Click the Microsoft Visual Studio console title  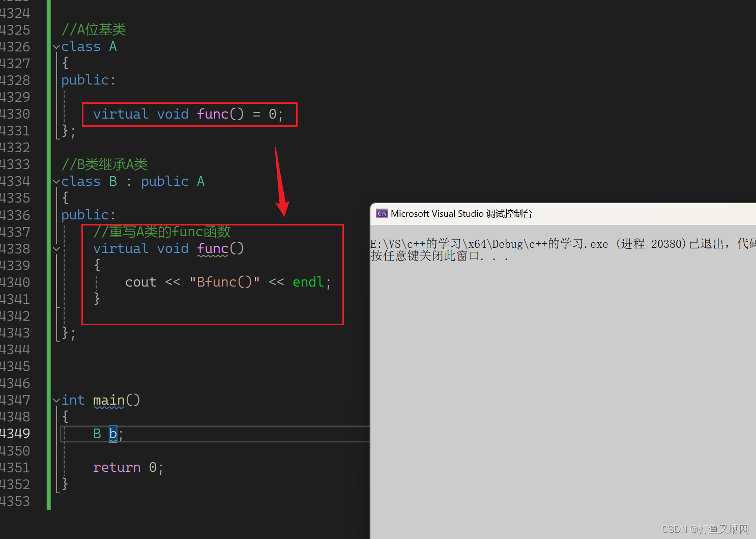coord(461,214)
